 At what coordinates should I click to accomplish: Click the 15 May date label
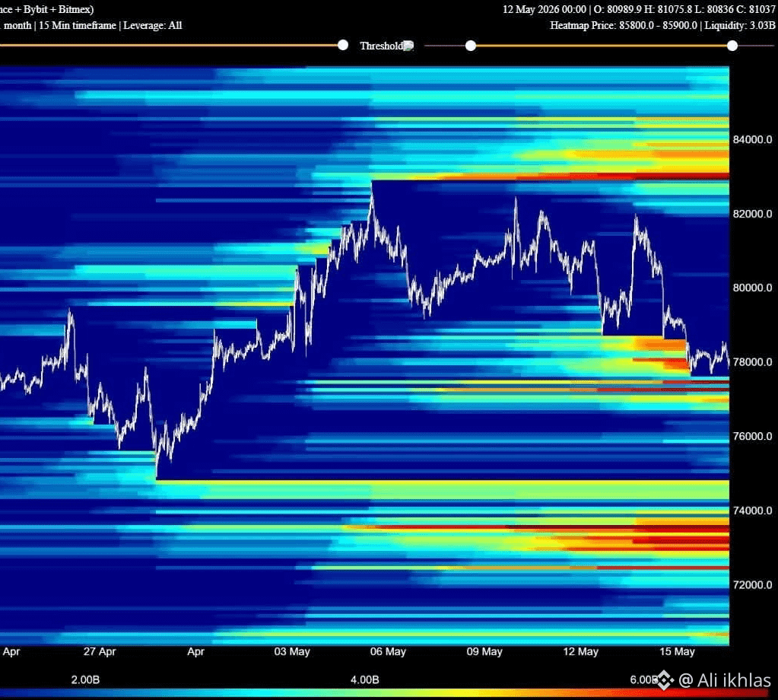point(677,652)
